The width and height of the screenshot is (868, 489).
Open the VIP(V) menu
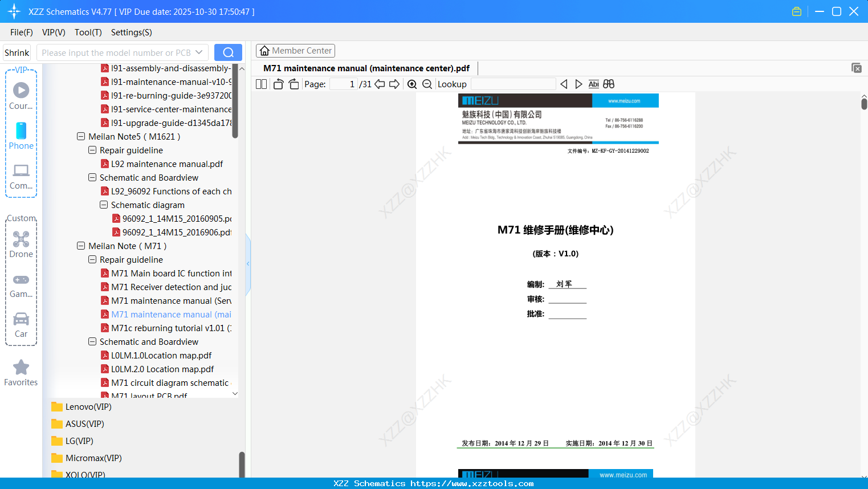pos(53,32)
